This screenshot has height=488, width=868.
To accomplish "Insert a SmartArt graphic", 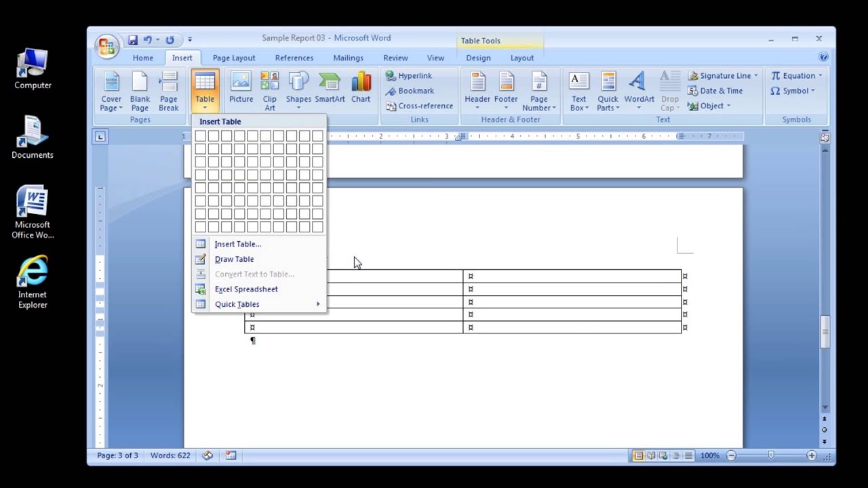I will tap(330, 87).
